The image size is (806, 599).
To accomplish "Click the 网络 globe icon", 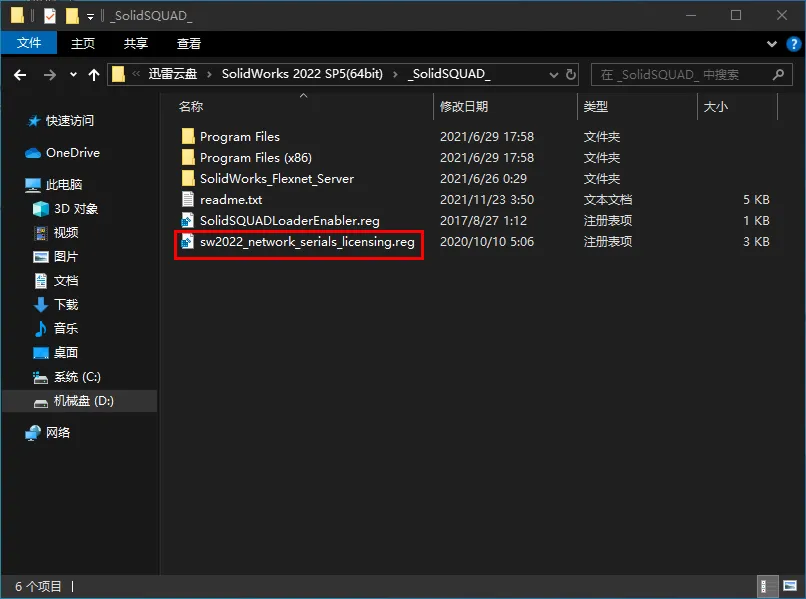I will click(33, 433).
